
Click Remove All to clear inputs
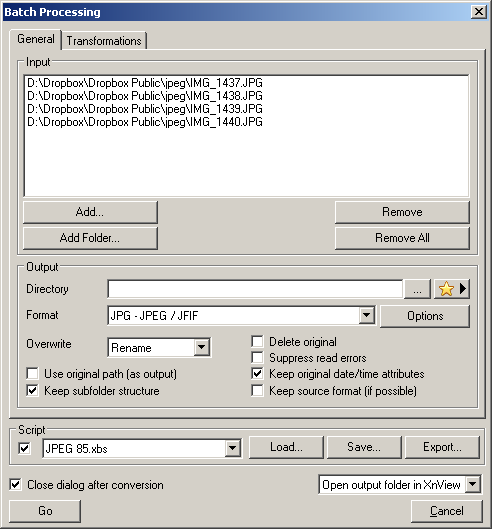[402, 238]
